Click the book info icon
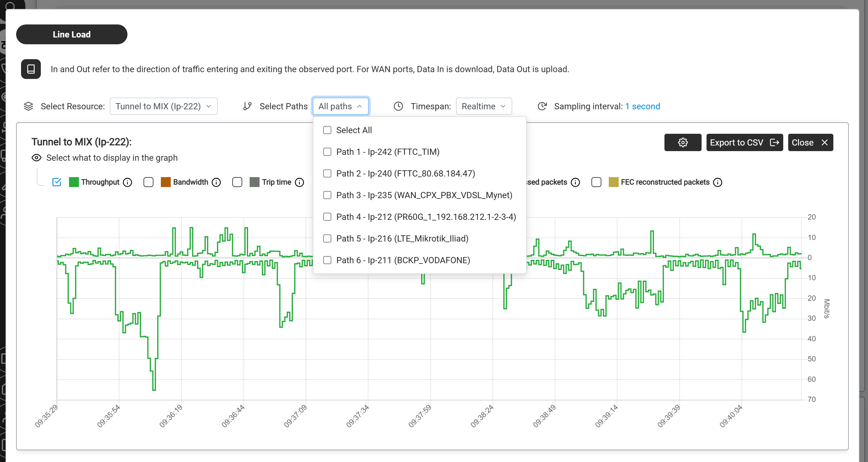The width and height of the screenshot is (868, 462). pos(31,69)
